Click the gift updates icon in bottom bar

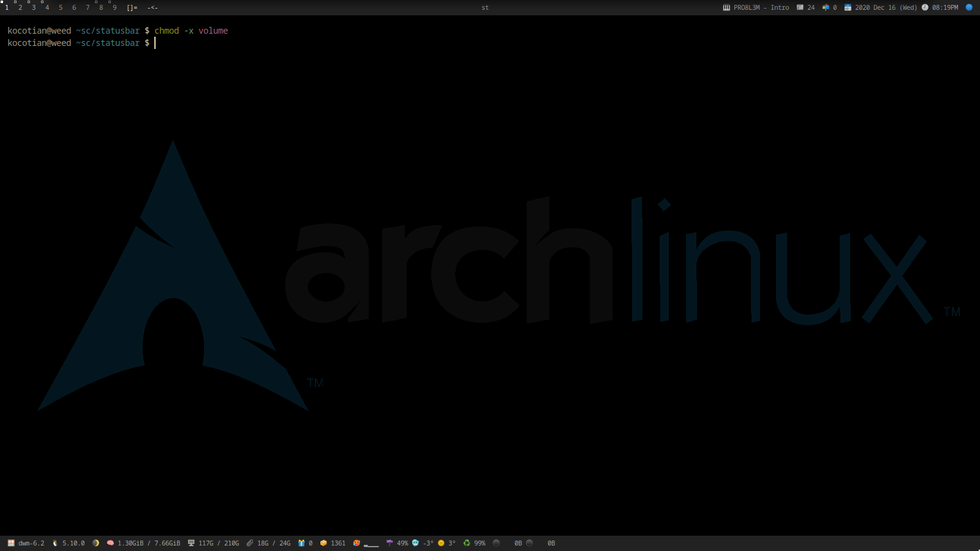[x=301, y=543]
